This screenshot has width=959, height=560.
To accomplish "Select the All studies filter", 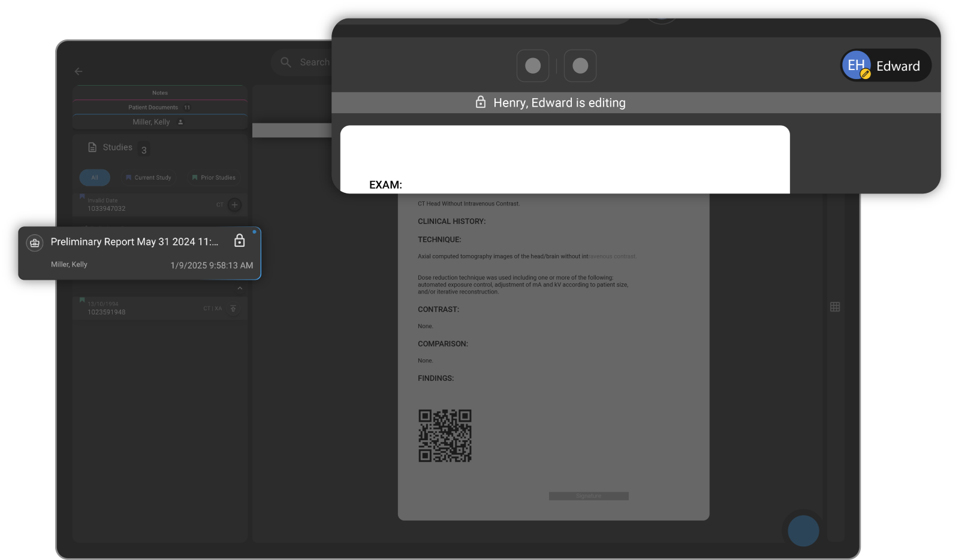I will pos(95,177).
